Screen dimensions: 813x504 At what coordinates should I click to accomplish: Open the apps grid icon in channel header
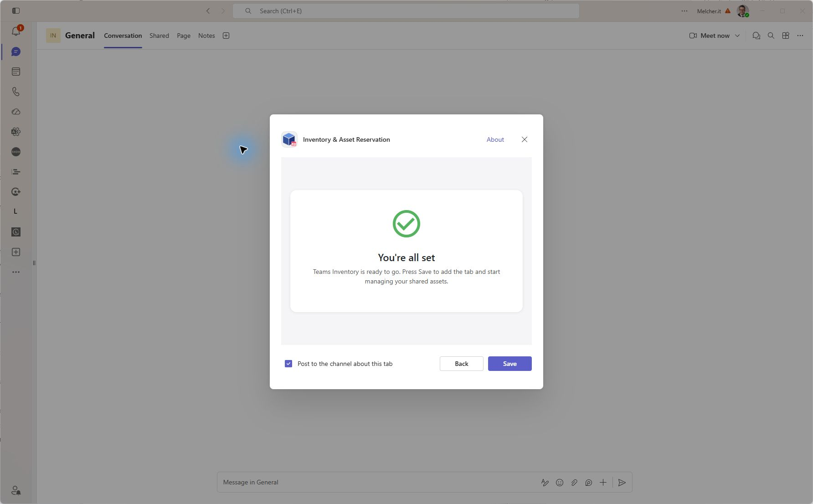pos(786,36)
